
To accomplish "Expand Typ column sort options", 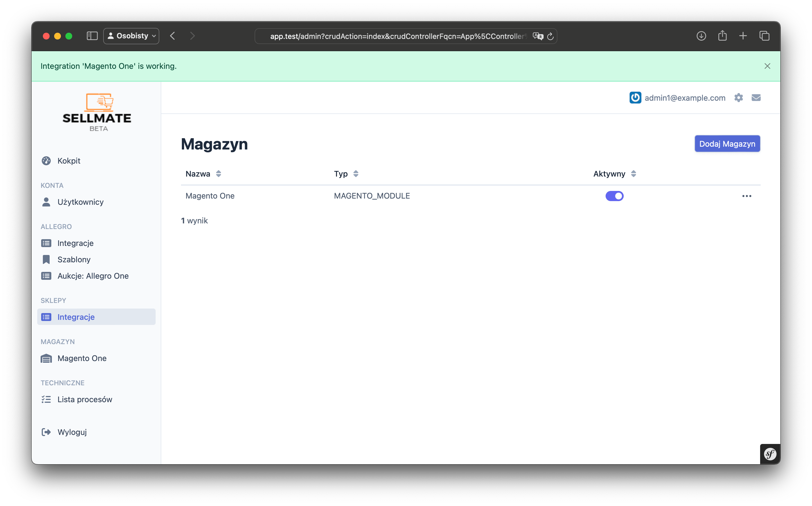I will coord(356,173).
